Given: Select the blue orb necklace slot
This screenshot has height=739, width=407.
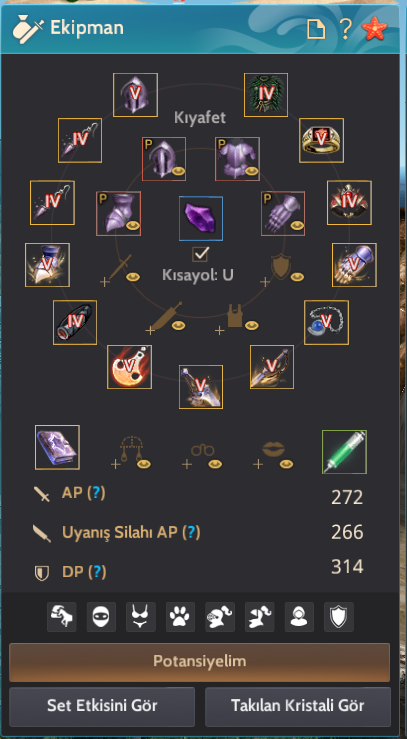Looking at the screenshot, I should [326, 322].
